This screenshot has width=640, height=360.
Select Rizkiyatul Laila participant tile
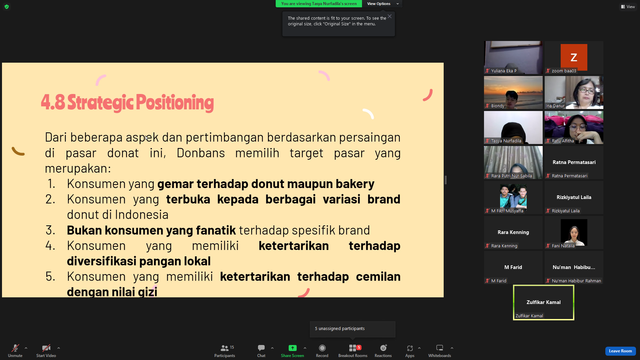point(574,198)
